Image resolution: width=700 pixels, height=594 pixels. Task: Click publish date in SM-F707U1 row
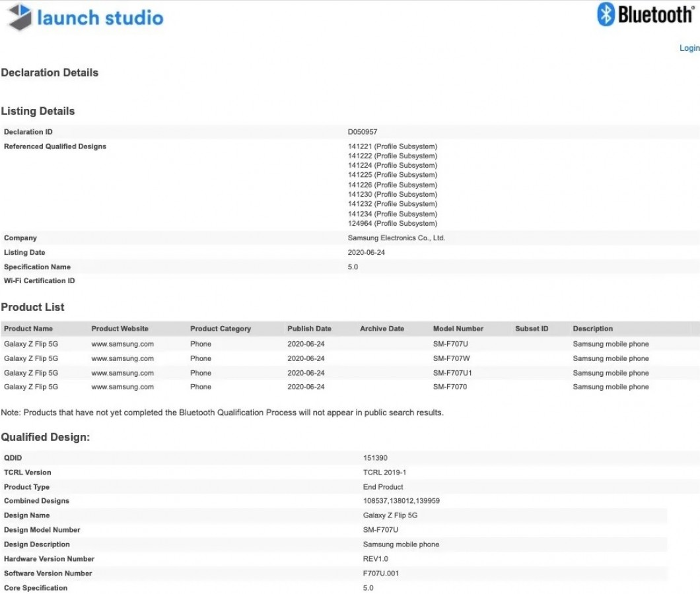[x=306, y=373]
